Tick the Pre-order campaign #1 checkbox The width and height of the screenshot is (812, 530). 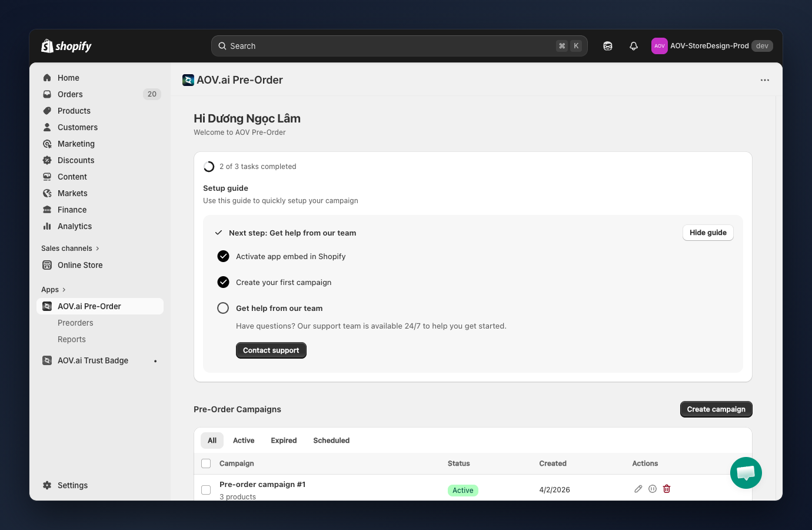pos(206,490)
